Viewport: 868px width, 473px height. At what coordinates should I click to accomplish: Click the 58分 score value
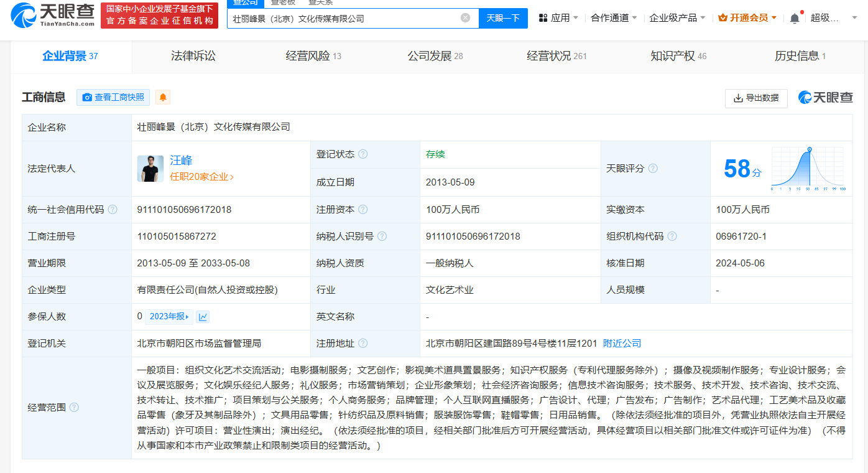(742, 169)
